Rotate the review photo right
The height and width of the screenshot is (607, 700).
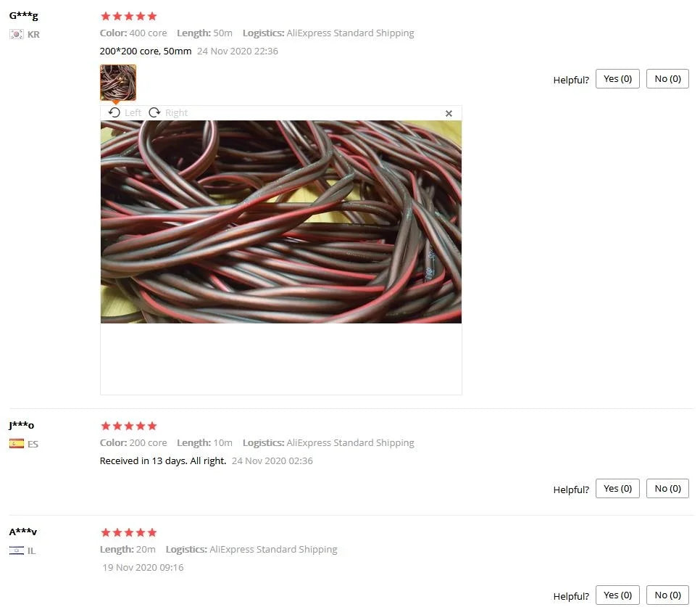(x=168, y=112)
